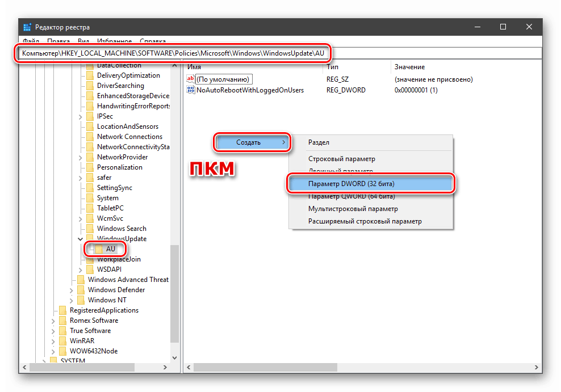Click the WcmSvc folder icon
This screenshot has height=392, width=561.
(x=90, y=218)
